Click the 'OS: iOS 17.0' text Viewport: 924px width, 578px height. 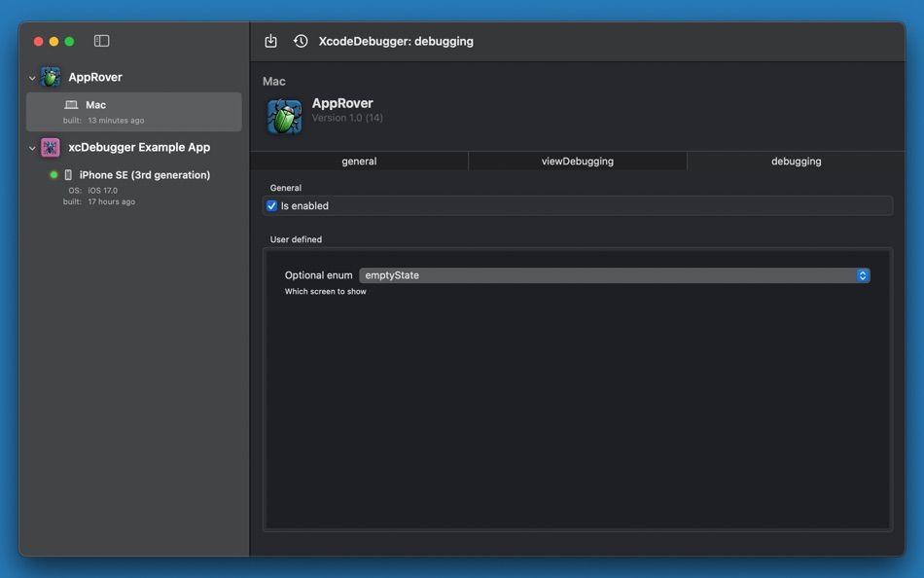pos(93,191)
